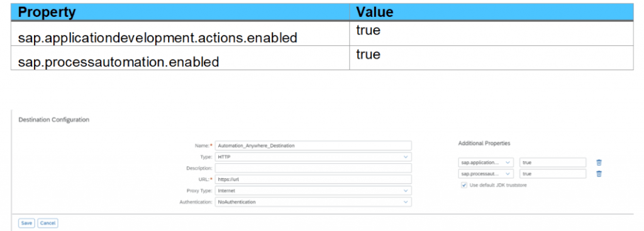Click the Save button
Image resolution: width=644 pixels, height=231 pixels.
coord(26,223)
